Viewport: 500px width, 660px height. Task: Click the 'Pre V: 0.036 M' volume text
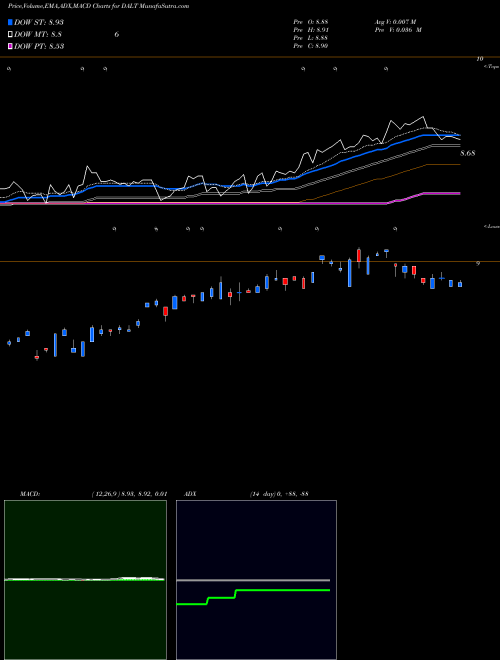(x=398, y=30)
